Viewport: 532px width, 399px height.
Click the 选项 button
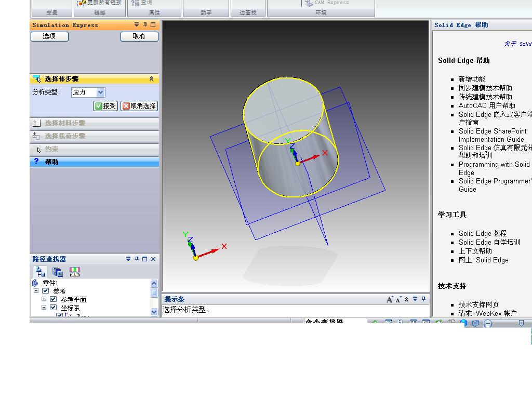click(49, 36)
